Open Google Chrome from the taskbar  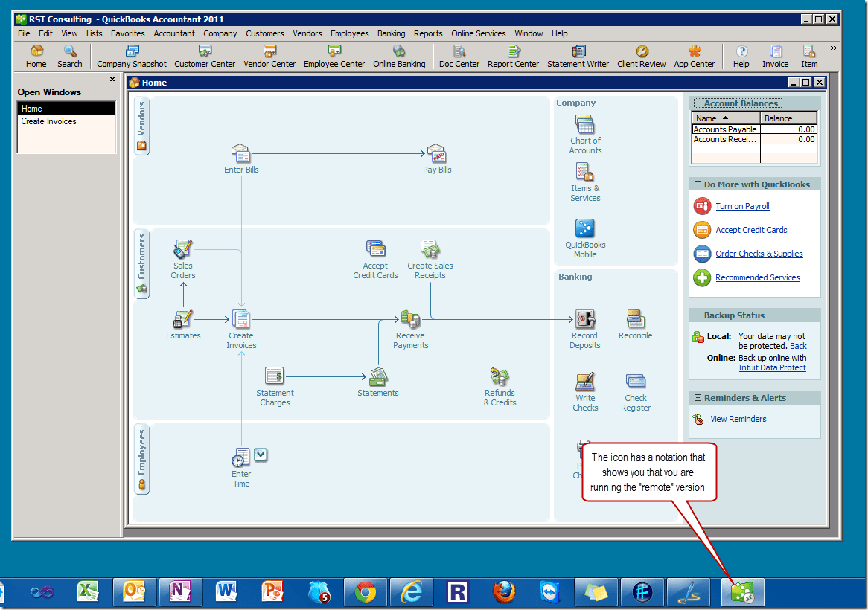tap(366, 592)
